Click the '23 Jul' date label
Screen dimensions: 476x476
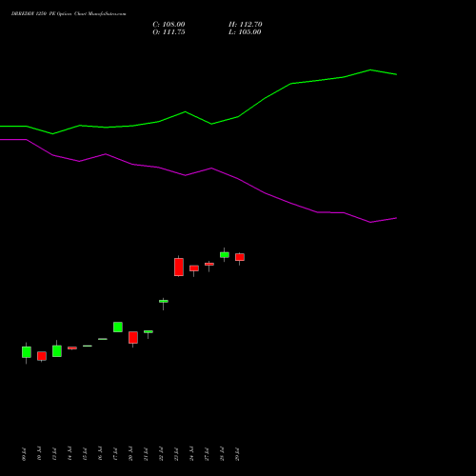point(176,454)
